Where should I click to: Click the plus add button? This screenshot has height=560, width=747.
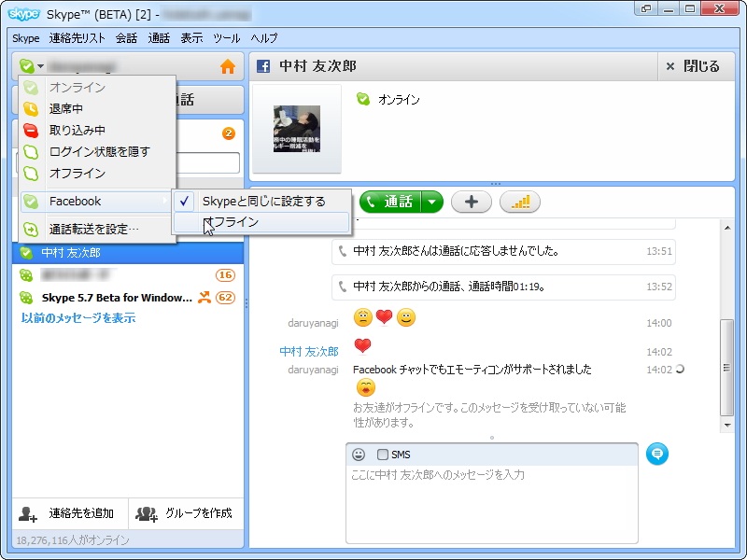[472, 202]
